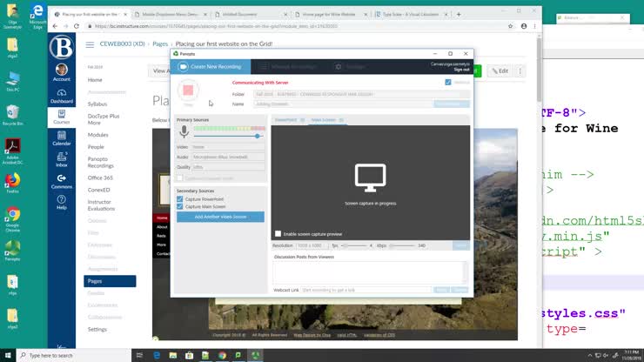The height and width of the screenshot is (362, 644).
Task: Switch to the Manage Recordings tab
Action: (289, 66)
